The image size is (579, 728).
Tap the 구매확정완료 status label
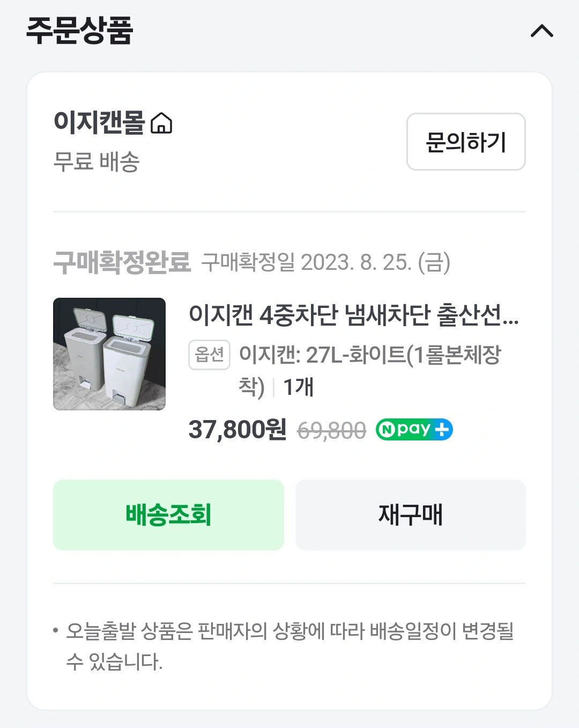[122, 262]
